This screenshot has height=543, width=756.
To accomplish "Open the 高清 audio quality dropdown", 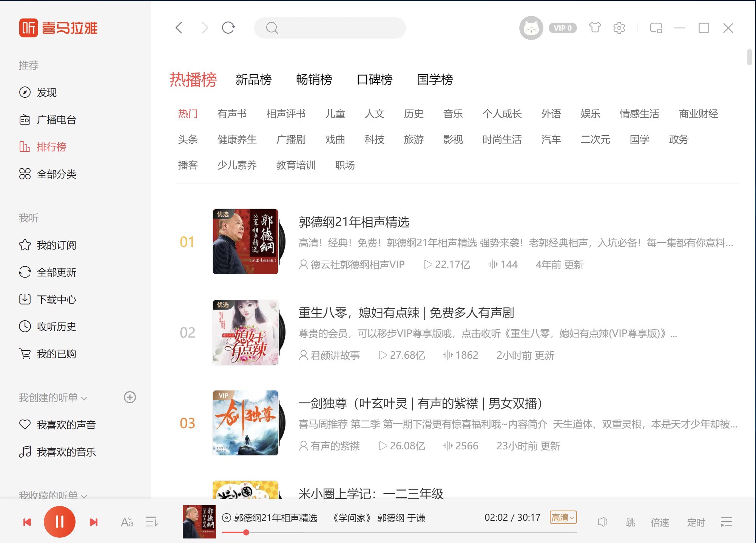I will click(563, 517).
